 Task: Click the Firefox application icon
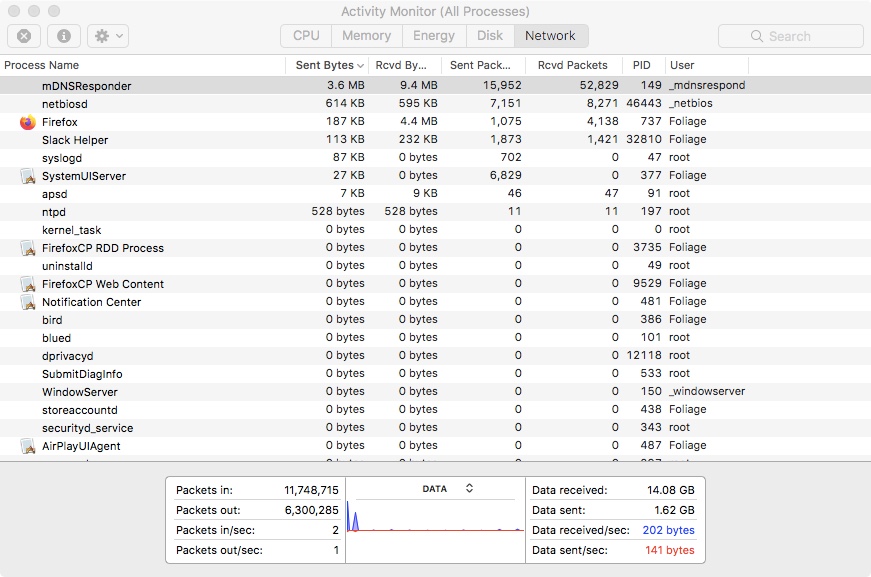pos(28,122)
